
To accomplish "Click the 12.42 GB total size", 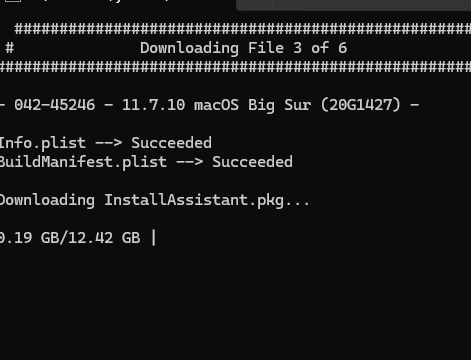I will pos(104,238).
